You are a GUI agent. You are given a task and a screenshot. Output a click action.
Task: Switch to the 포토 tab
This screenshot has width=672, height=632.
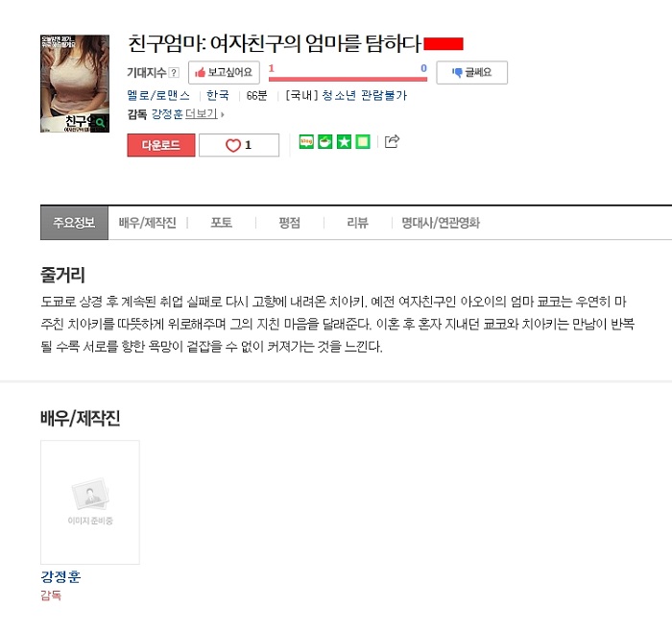coord(221,223)
